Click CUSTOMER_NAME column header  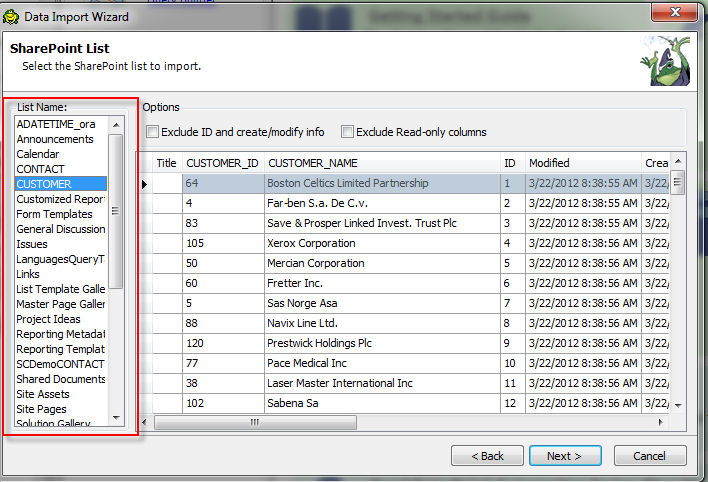[382, 163]
